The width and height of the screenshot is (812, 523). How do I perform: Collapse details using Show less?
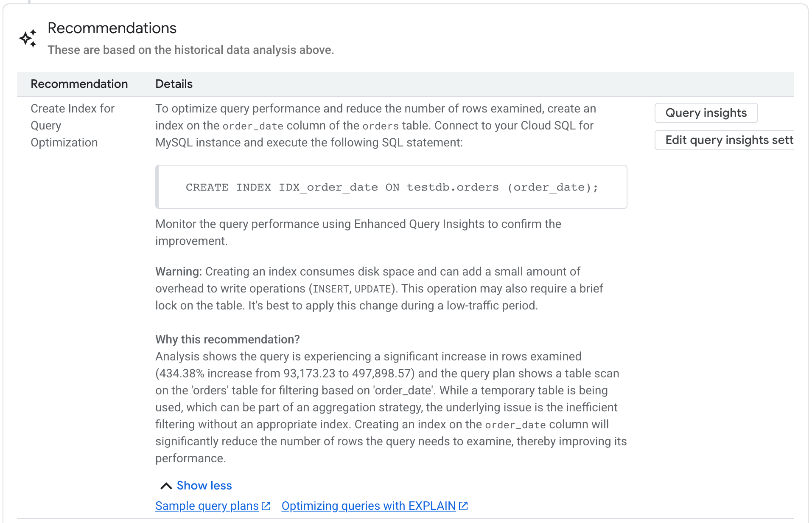pyautogui.click(x=204, y=485)
